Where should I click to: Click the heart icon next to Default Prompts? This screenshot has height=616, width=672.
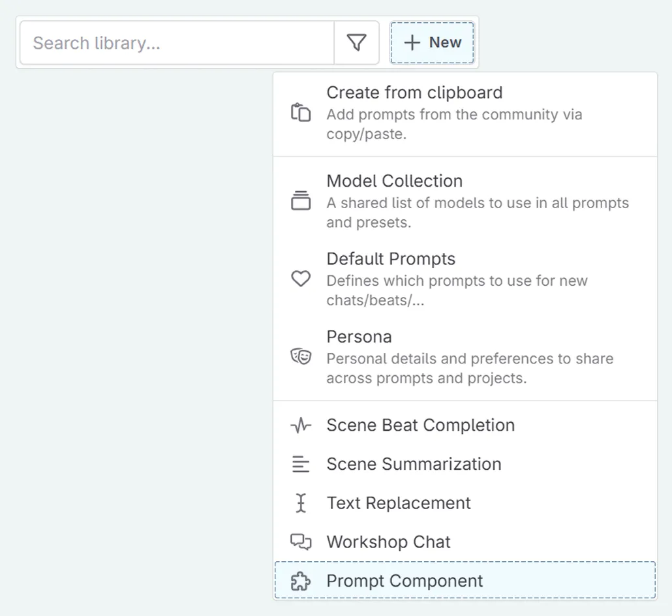click(300, 278)
